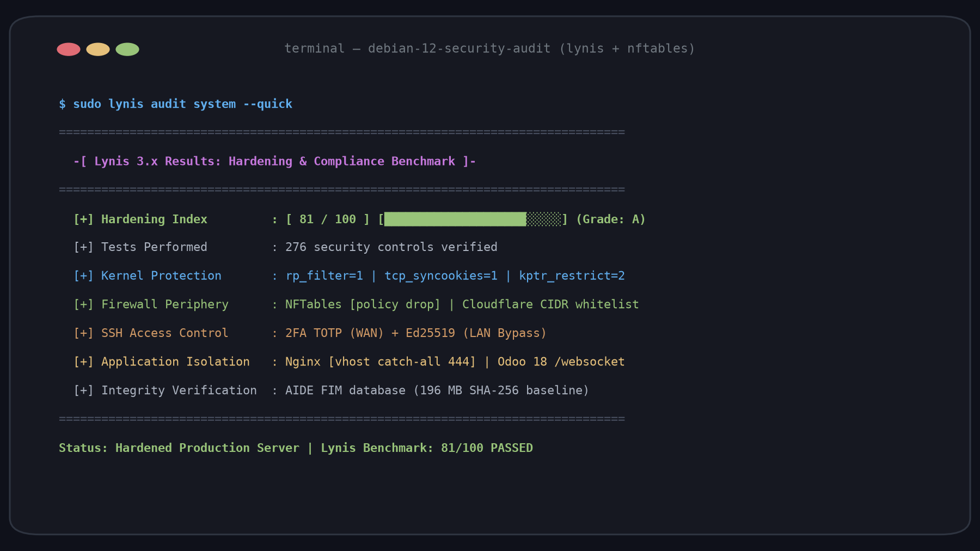Image resolution: width=980 pixels, height=551 pixels.
Task: Click 'AIDE FIM database' value text
Action: (345, 390)
